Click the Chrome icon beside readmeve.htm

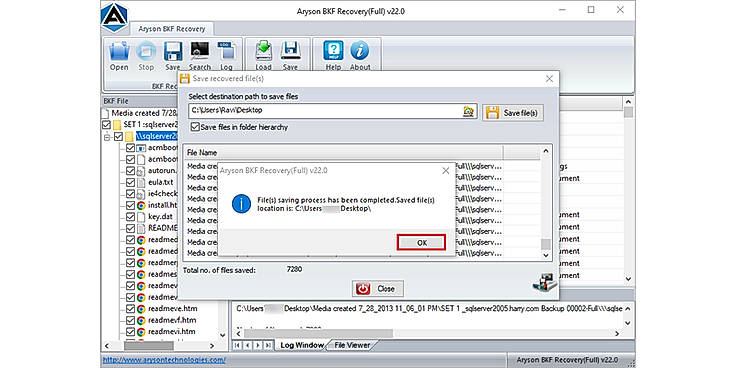point(141,309)
